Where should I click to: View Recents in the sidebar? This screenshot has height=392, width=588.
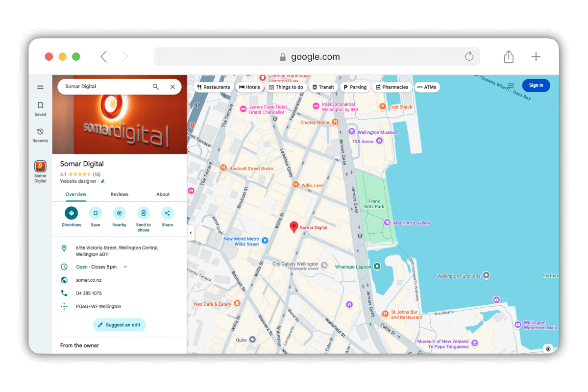point(40,136)
